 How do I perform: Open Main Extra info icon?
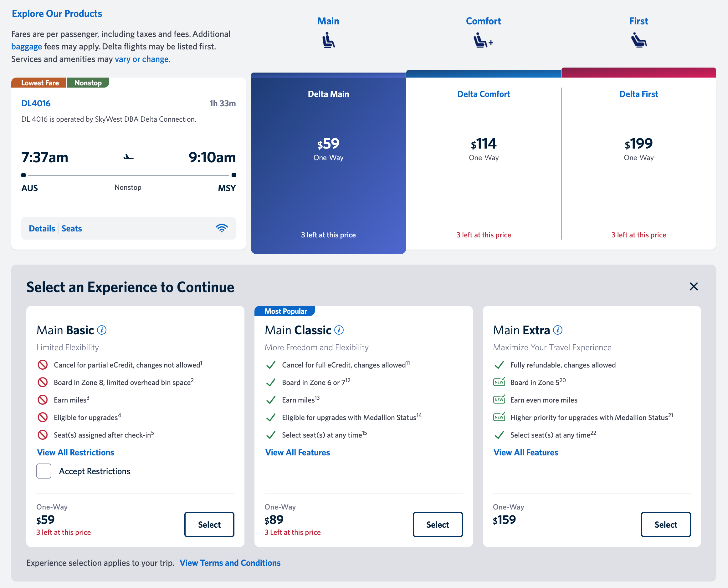click(x=557, y=330)
